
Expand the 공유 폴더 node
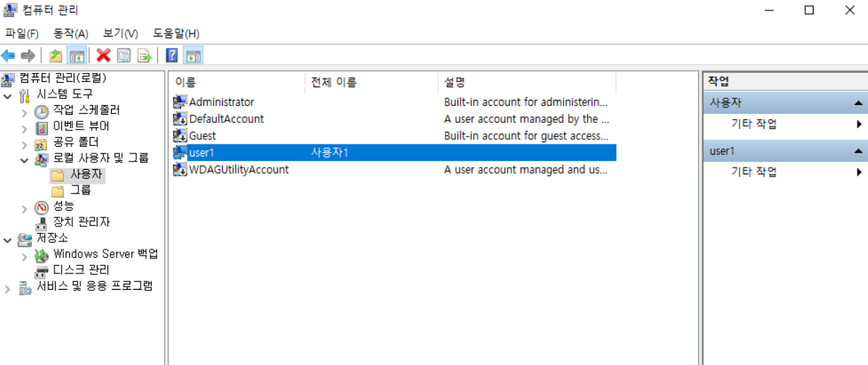pyautogui.click(x=25, y=145)
